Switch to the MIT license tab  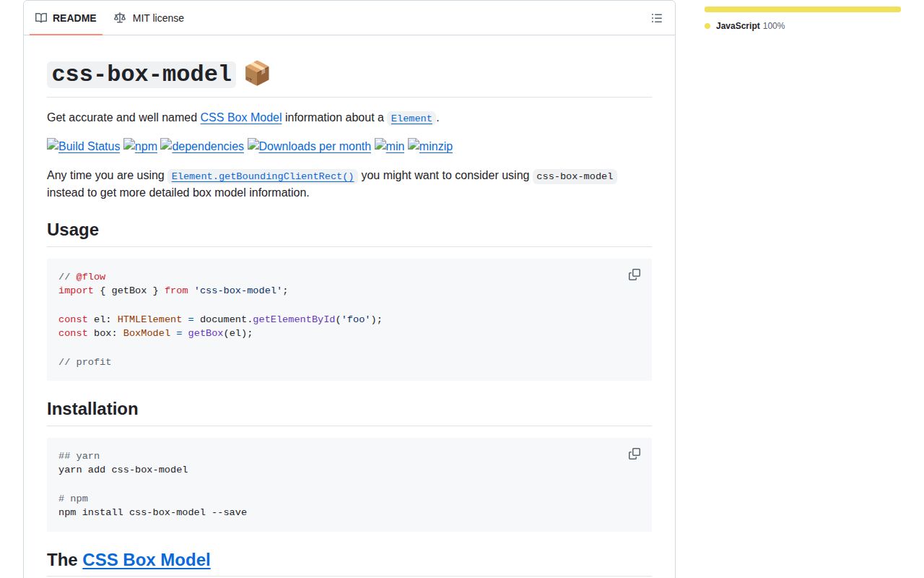point(149,18)
